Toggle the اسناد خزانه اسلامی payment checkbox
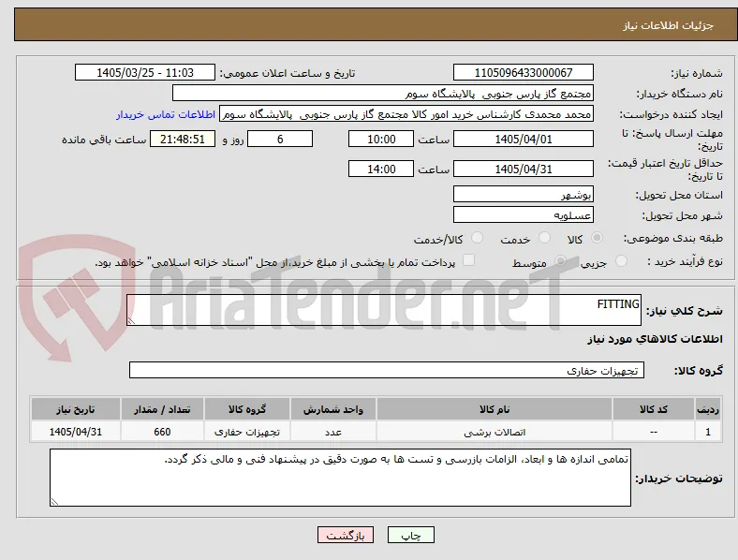The image size is (738, 560). point(468,260)
